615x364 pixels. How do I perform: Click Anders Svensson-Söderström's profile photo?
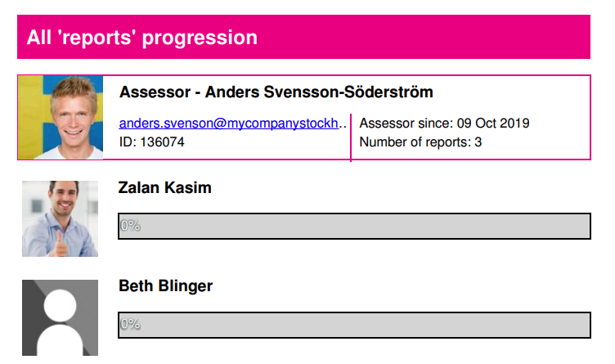point(61,118)
